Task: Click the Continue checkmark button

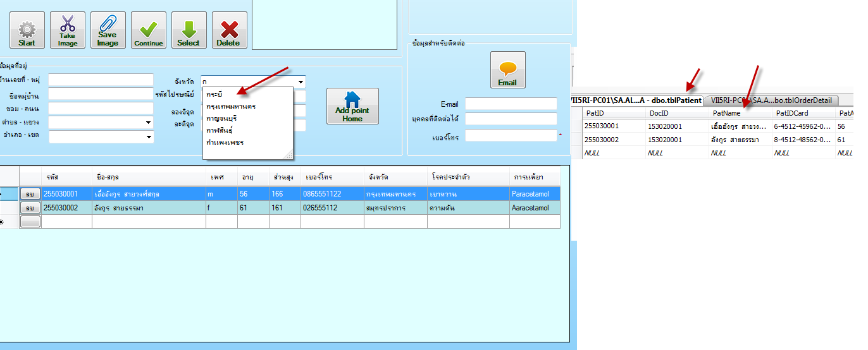Action: coord(149,30)
